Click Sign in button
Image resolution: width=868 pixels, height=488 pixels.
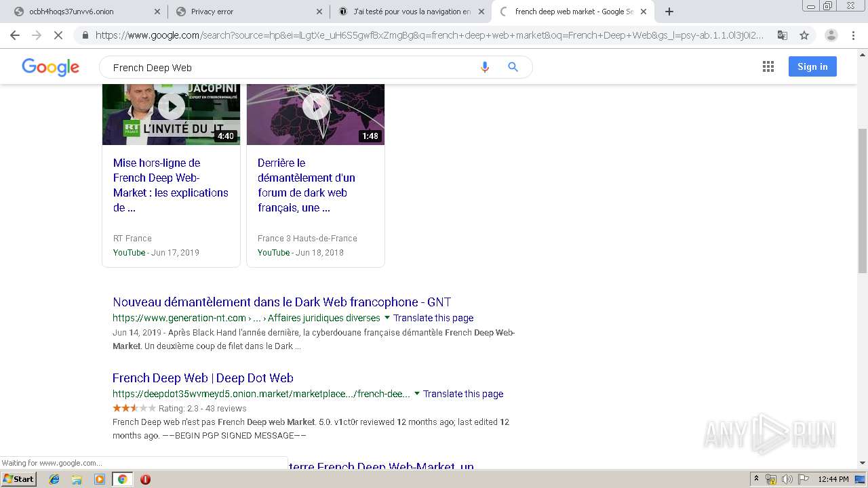point(812,66)
